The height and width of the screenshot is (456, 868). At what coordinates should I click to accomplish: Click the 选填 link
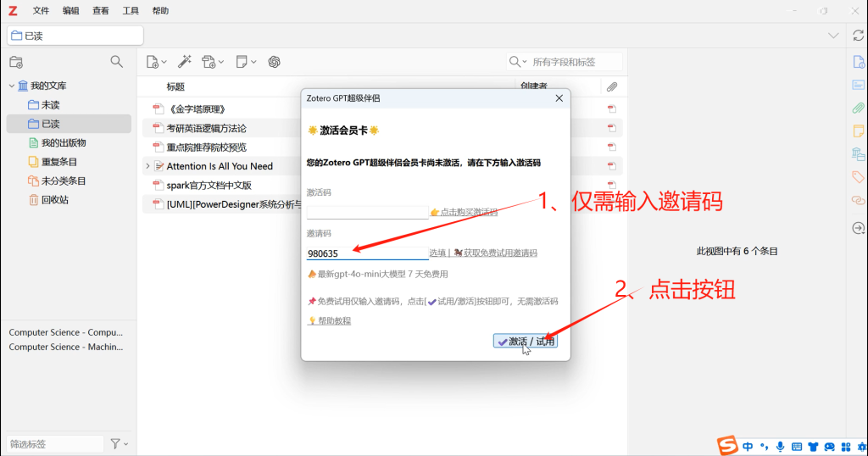pyautogui.click(x=437, y=253)
